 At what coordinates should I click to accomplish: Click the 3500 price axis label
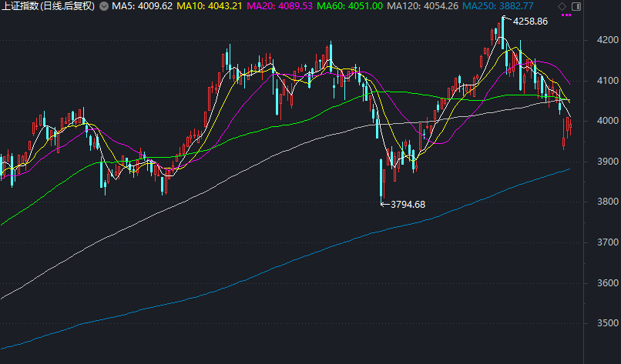click(x=608, y=323)
